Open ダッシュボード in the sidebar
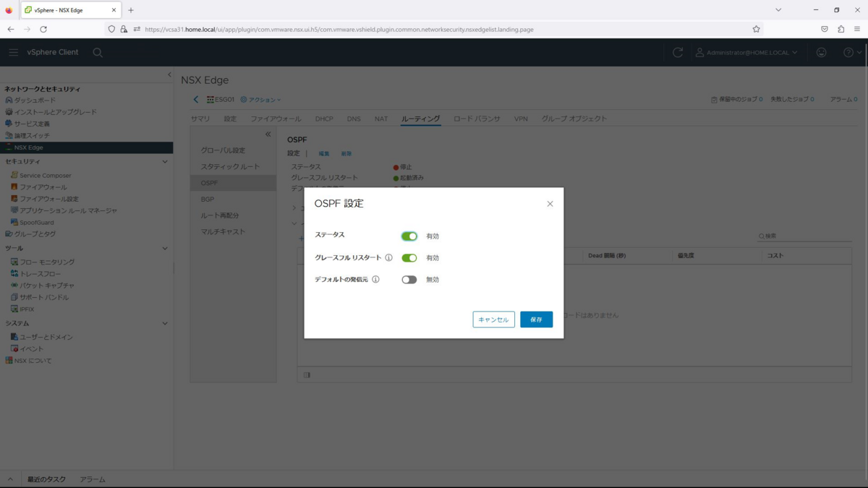Viewport: 868px width, 488px height. [35, 100]
